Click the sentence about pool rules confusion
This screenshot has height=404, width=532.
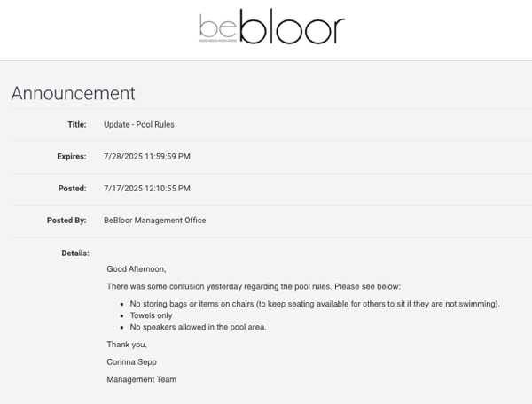pos(254,286)
